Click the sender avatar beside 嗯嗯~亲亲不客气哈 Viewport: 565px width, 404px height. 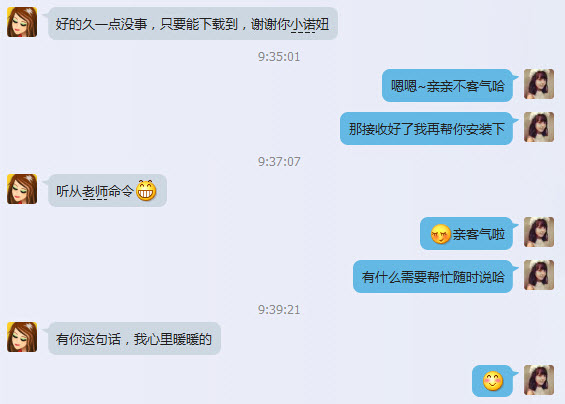tap(539, 84)
